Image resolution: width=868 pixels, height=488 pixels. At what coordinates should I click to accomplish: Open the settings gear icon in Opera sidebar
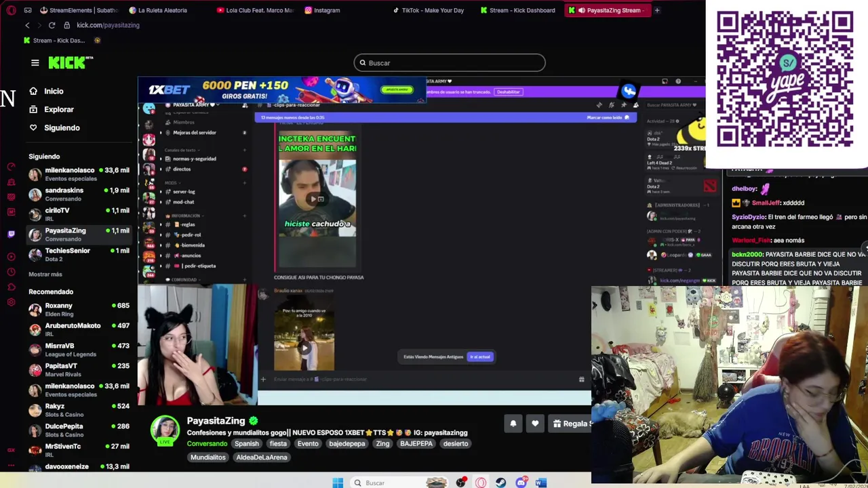[11, 302]
